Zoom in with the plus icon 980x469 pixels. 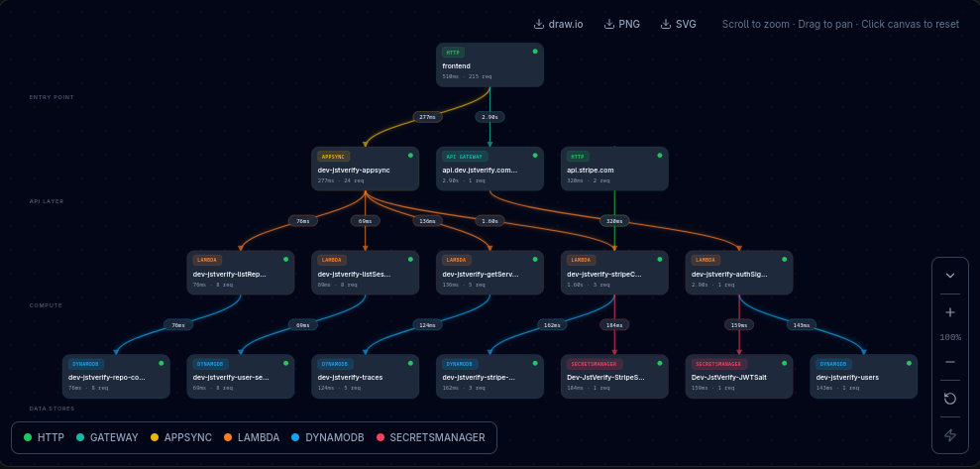tap(950, 312)
